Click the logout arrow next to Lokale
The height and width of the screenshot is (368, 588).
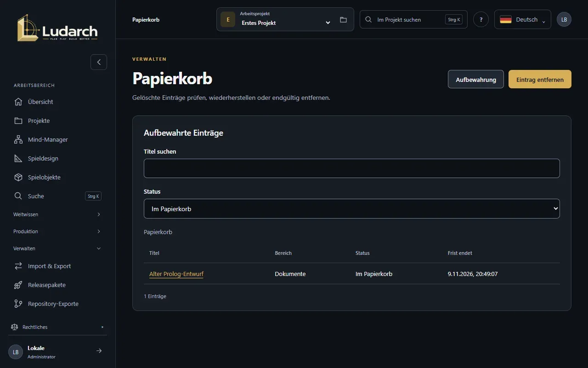coord(99,351)
